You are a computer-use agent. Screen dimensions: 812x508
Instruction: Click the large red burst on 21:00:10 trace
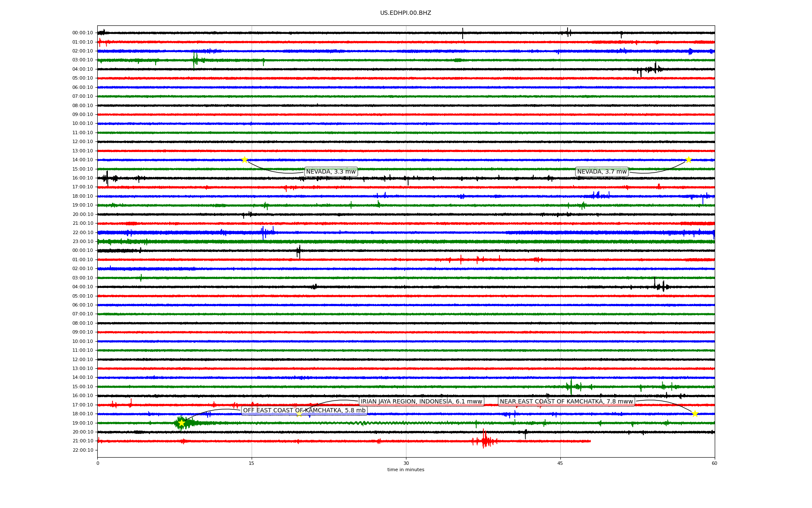click(485, 440)
